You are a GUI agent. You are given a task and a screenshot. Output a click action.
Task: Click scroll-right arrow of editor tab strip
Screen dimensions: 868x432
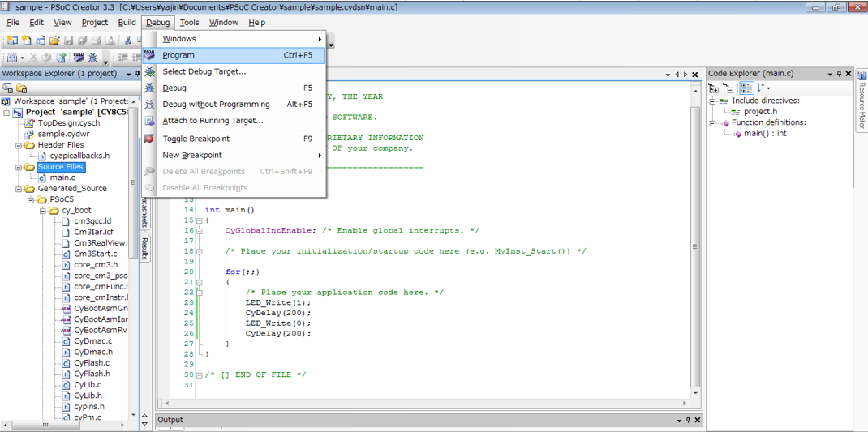click(x=685, y=74)
